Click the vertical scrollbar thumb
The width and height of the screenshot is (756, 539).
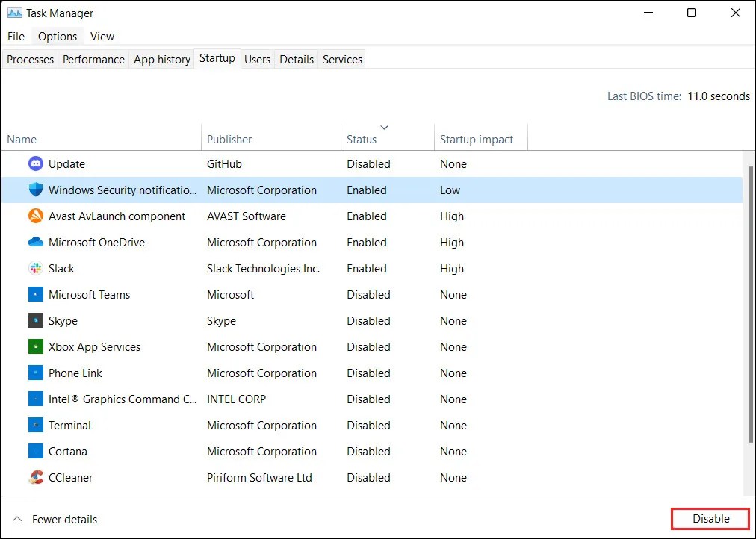pyautogui.click(x=750, y=299)
